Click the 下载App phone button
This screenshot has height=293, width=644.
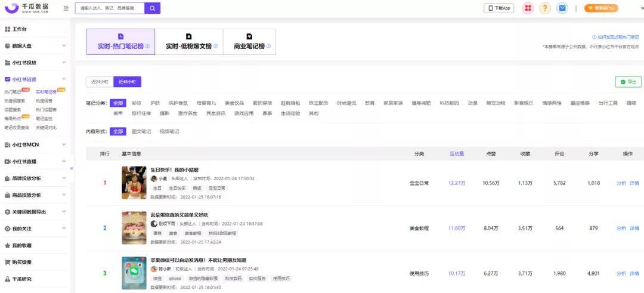pyautogui.click(x=499, y=8)
